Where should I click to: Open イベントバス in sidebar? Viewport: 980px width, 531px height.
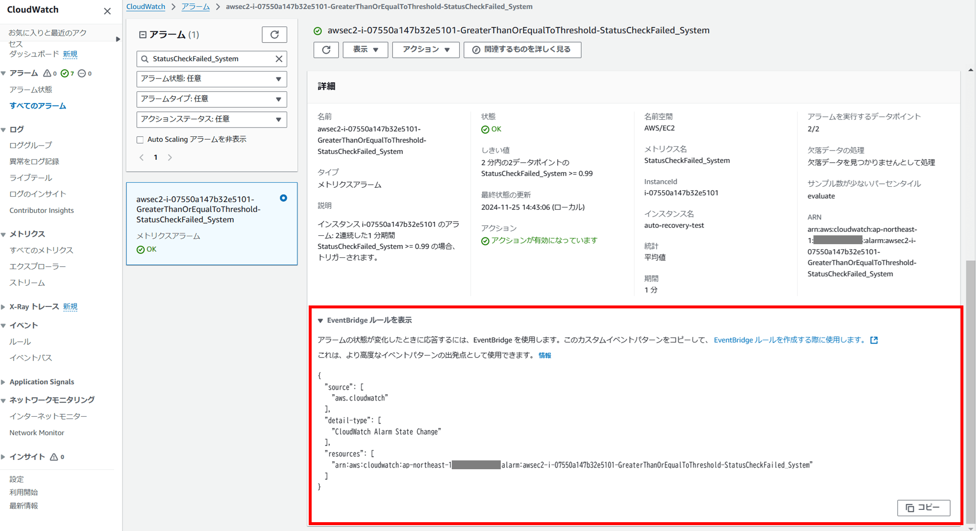[x=30, y=358]
